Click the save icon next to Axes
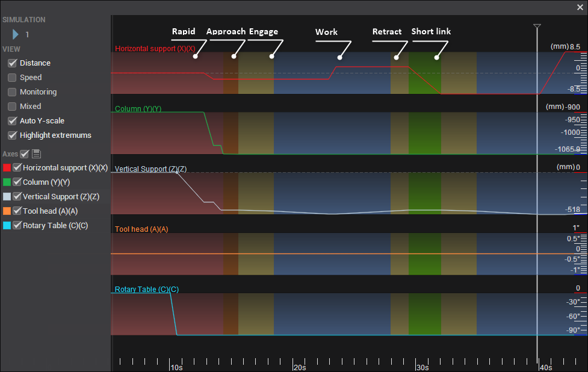The image size is (588, 372). 36,154
